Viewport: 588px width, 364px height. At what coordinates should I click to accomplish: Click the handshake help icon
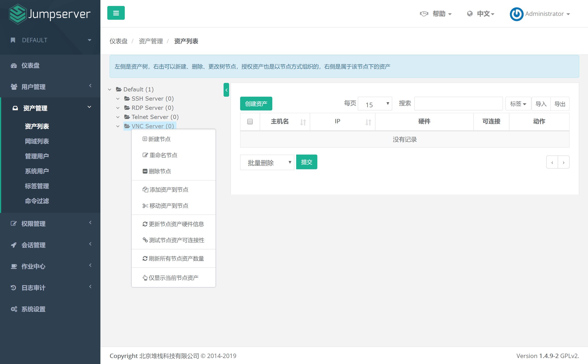[x=424, y=14]
